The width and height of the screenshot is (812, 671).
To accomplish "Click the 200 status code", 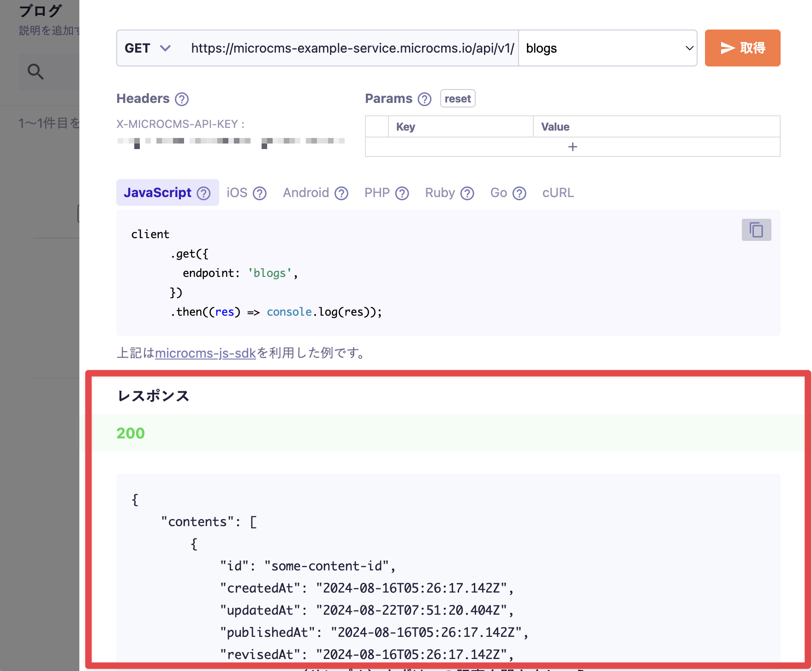I will tap(131, 433).
